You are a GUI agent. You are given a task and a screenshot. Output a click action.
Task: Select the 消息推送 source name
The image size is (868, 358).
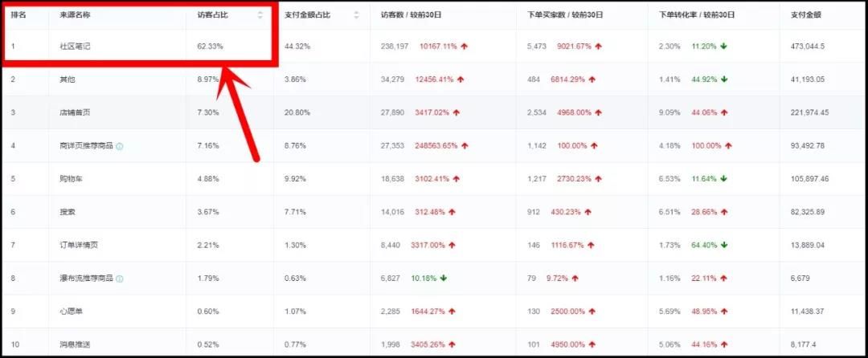76,344
